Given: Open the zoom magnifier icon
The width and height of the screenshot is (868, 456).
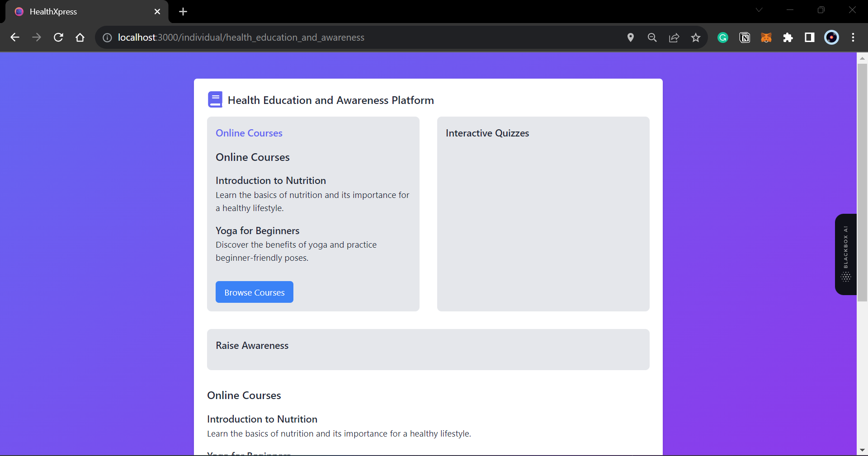Looking at the screenshot, I should tap(652, 38).
